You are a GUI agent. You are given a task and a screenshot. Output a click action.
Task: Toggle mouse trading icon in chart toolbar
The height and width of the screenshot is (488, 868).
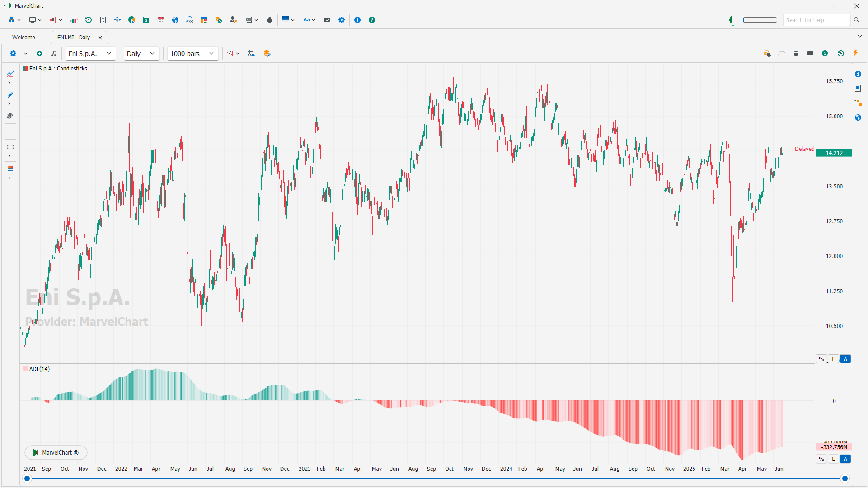pos(796,53)
